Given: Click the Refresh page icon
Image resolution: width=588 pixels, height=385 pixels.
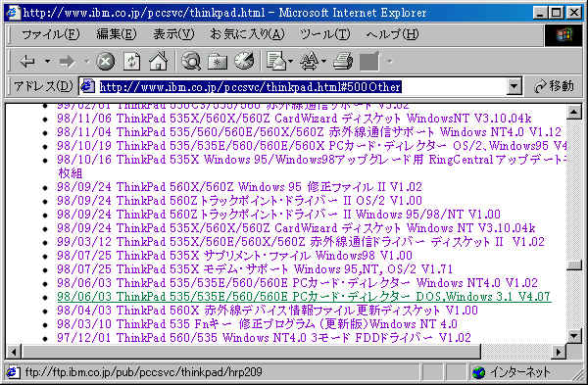Looking at the screenshot, I should coord(131,62).
